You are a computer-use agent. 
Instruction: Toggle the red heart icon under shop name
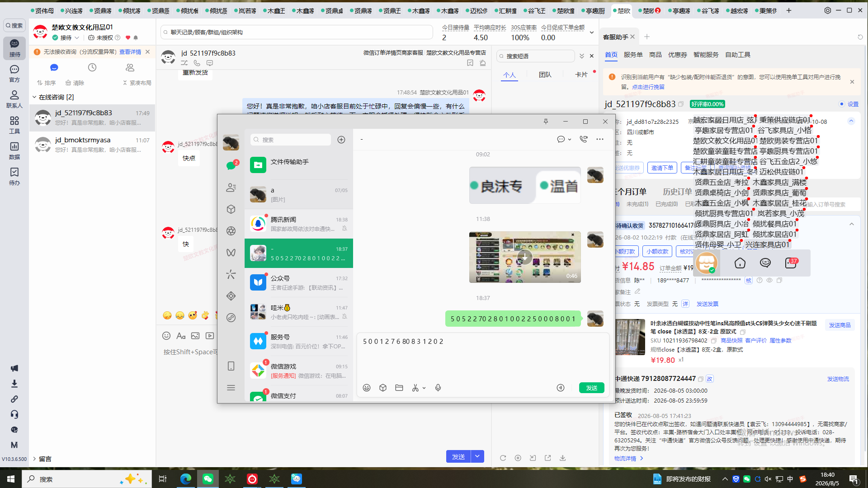point(128,38)
